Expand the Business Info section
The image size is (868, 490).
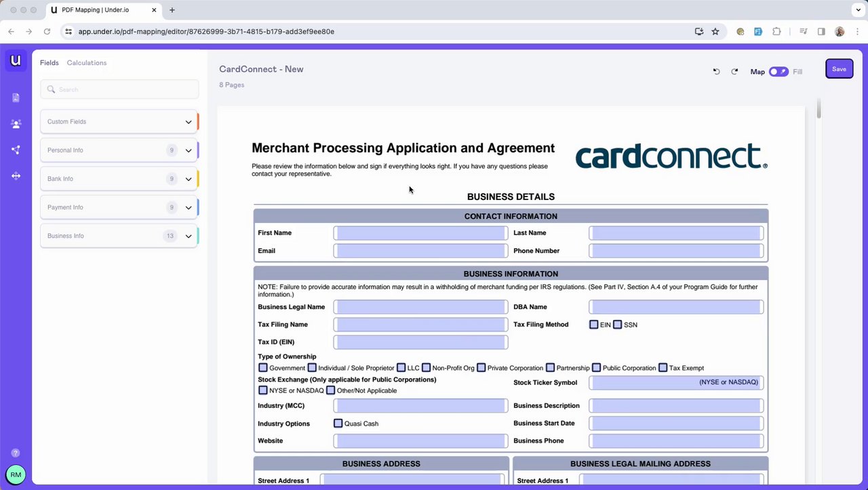click(x=119, y=236)
